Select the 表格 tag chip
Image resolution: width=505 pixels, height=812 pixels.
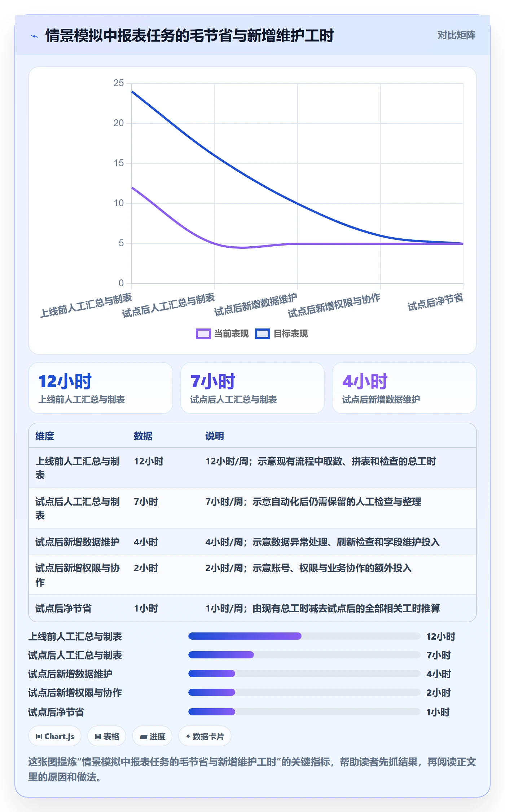coord(107,736)
